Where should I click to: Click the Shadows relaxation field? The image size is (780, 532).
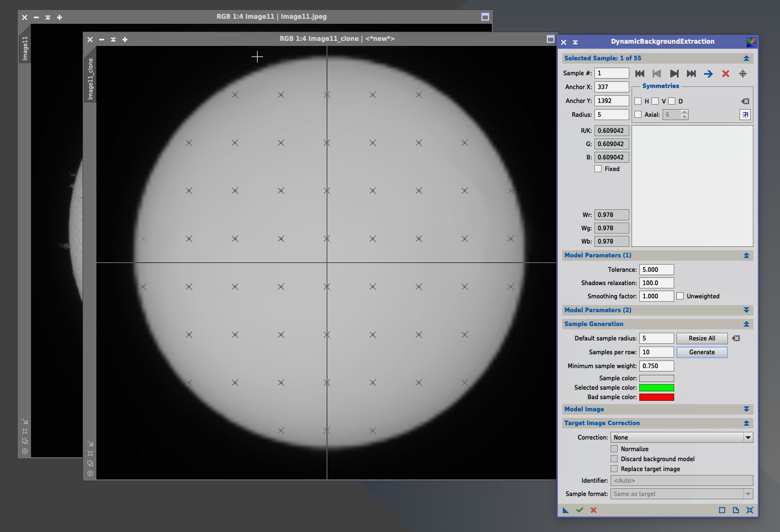[656, 283]
